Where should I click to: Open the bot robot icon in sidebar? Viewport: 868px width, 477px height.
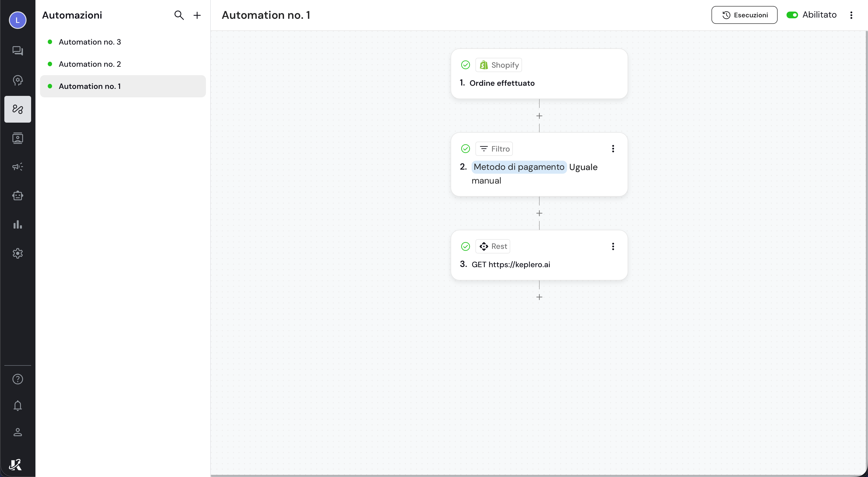tap(18, 196)
